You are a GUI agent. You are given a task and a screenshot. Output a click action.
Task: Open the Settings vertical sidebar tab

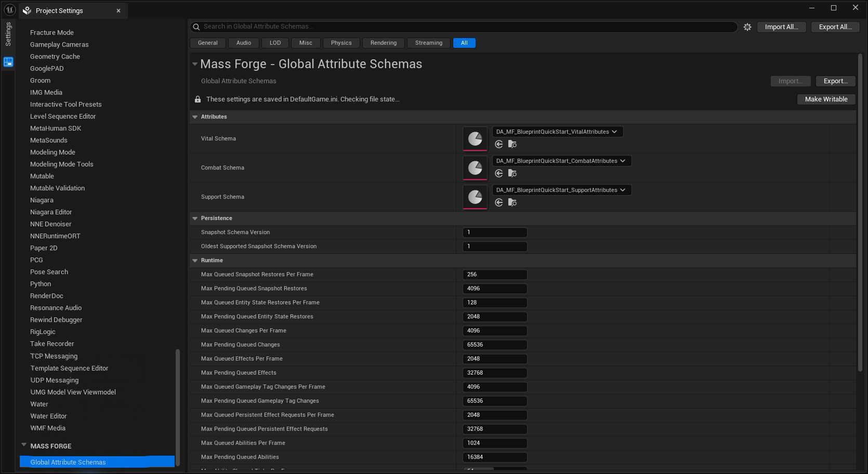[x=8, y=34]
